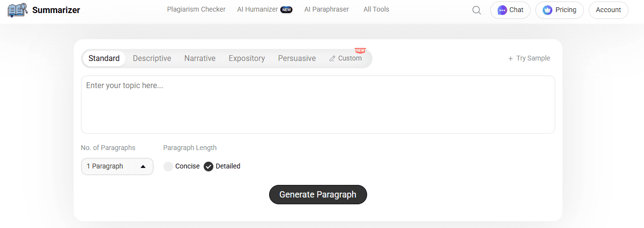This screenshot has width=644, height=228.
Task: Go to the Plagiarism Checker link
Action: [196, 9]
